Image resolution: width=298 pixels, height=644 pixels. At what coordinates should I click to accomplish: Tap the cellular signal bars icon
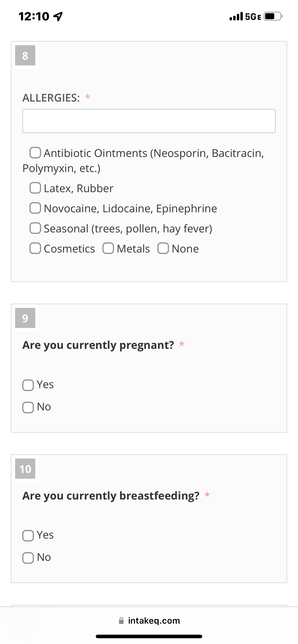click(236, 16)
